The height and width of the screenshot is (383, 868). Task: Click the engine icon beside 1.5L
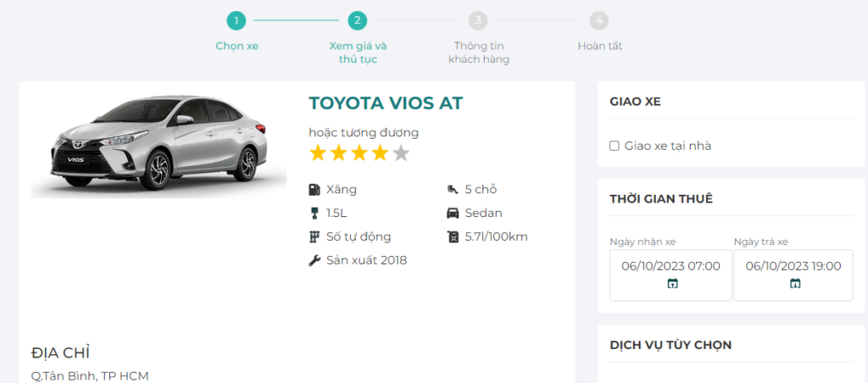tap(314, 213)
